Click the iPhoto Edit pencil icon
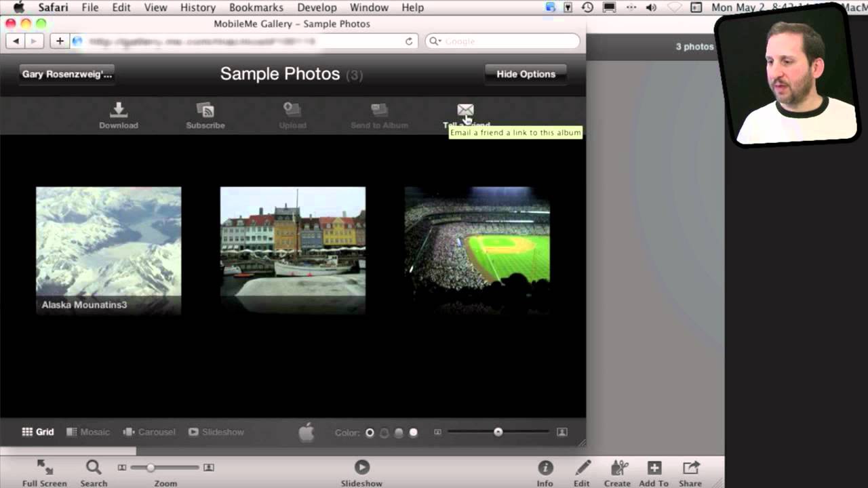The image size is (868, 488). (582, 467)
